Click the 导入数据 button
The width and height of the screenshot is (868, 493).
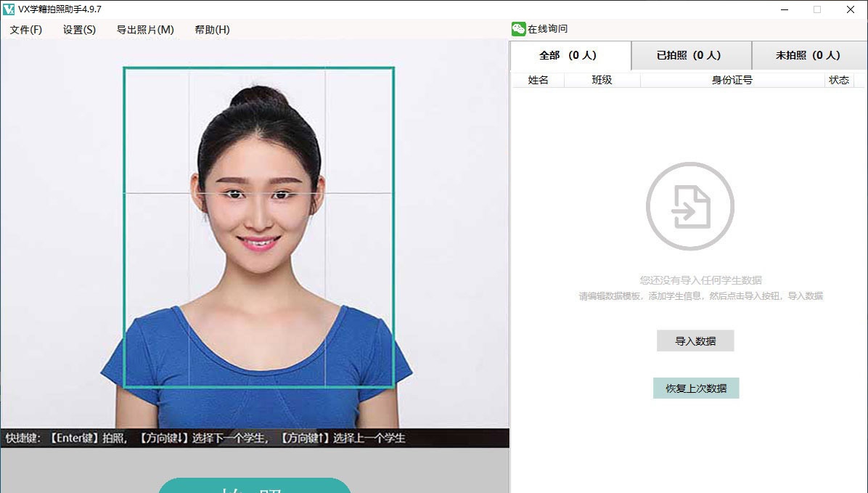695,341
